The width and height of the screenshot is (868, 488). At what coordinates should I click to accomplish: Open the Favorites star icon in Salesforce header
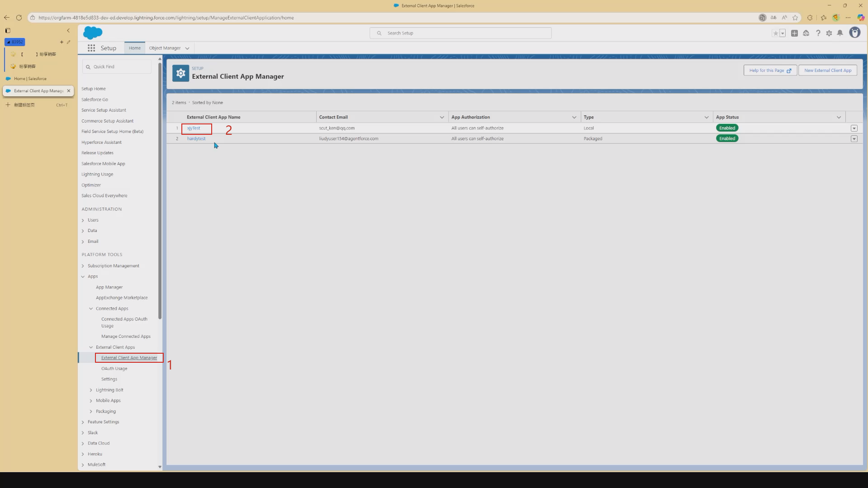pyautogui.click(x=775, y=33)
